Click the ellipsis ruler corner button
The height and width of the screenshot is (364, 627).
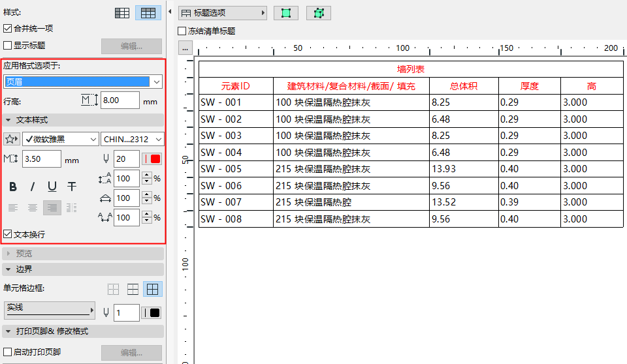pyautogui.click(x=185, y=48)
